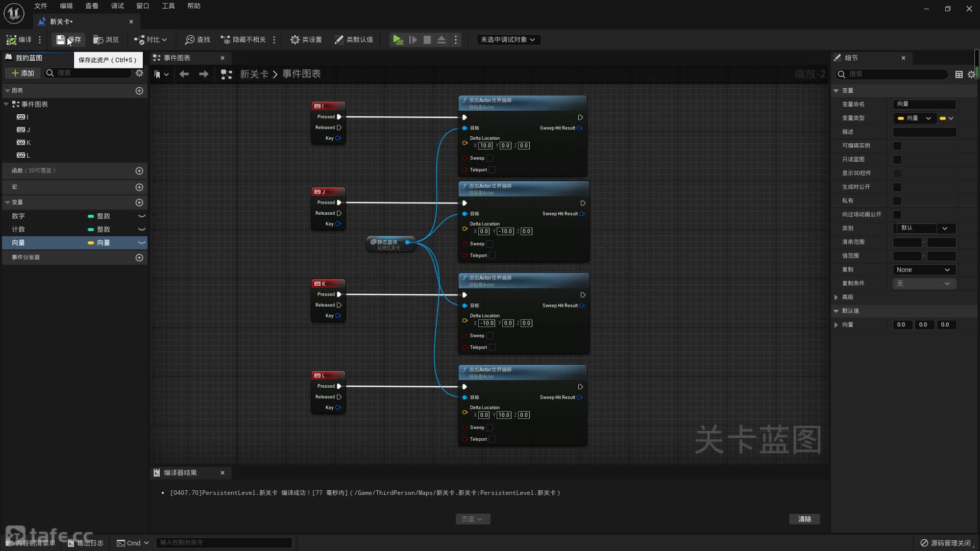The image size is (980, 551).
Task: Click the Step/advance frame button
Action: pos(413,40)
